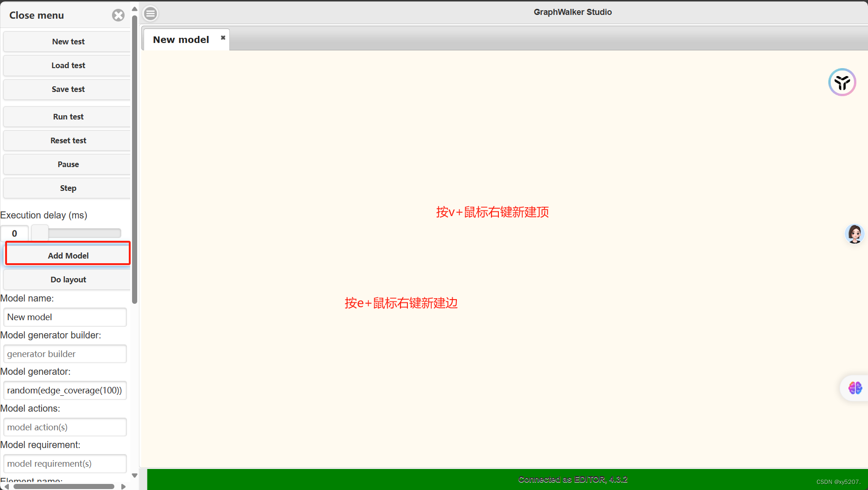Click the sidebar vertical scrollbar thumb
Screen dimensions: 868x490
point(135,160)
